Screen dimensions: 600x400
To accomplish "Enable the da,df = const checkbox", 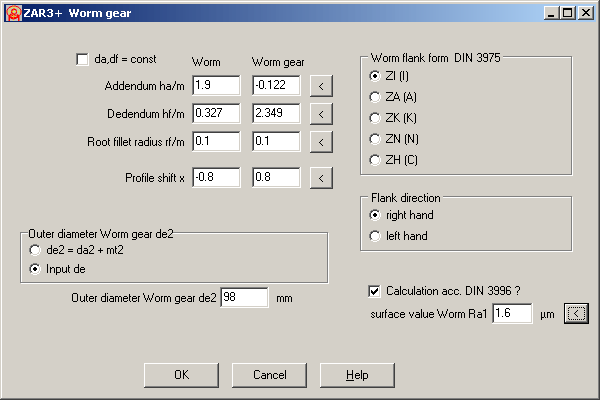I will click(x=82, y=60).
